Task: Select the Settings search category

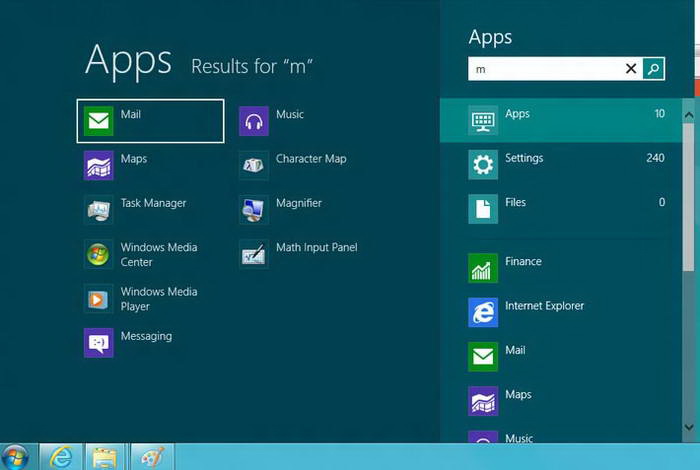Action: pos(561,165)
